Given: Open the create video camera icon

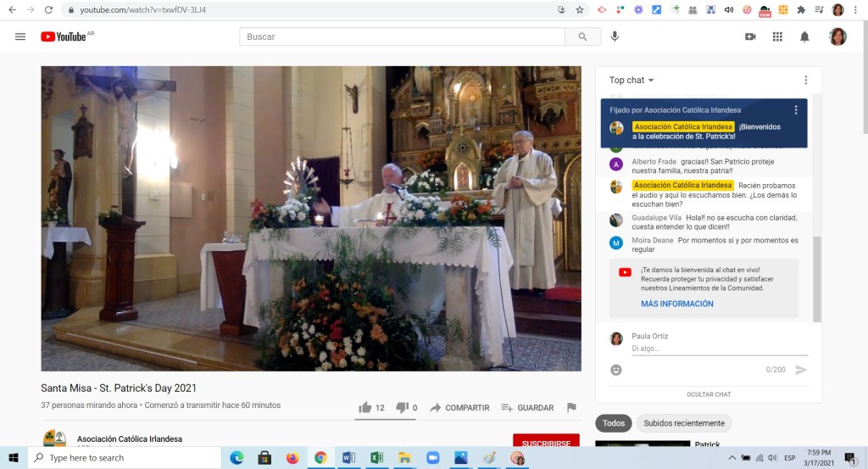Looking at the screenshot, I should (750, 36).
